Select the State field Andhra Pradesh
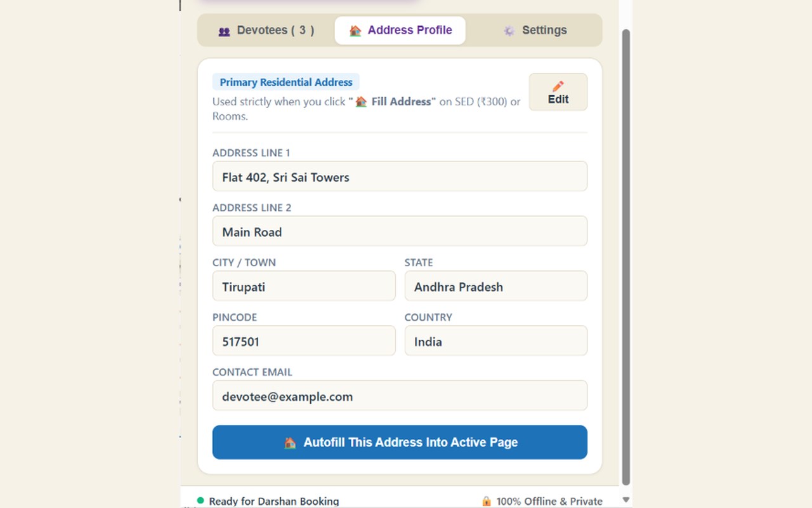Viewport: 812px width, 508px height. [x=496, y=286]
